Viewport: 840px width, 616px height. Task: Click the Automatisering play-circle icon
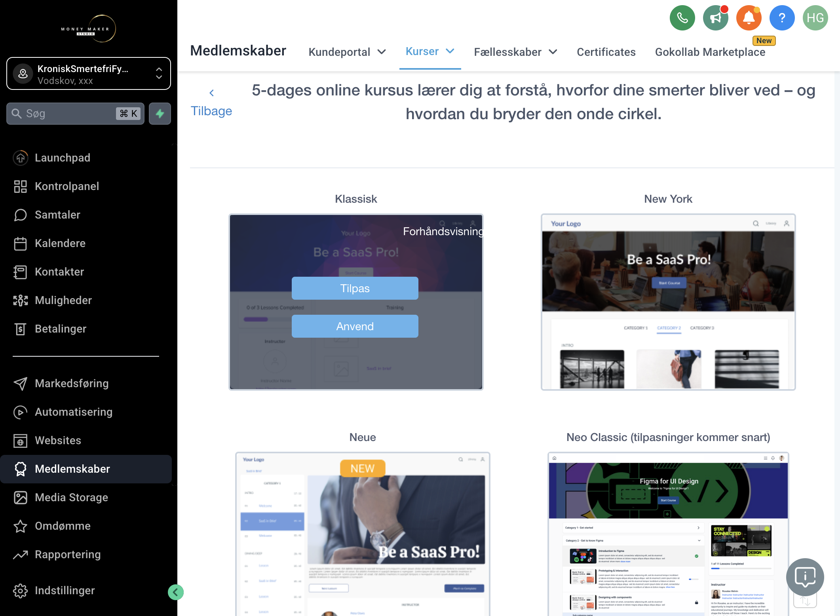20,412
